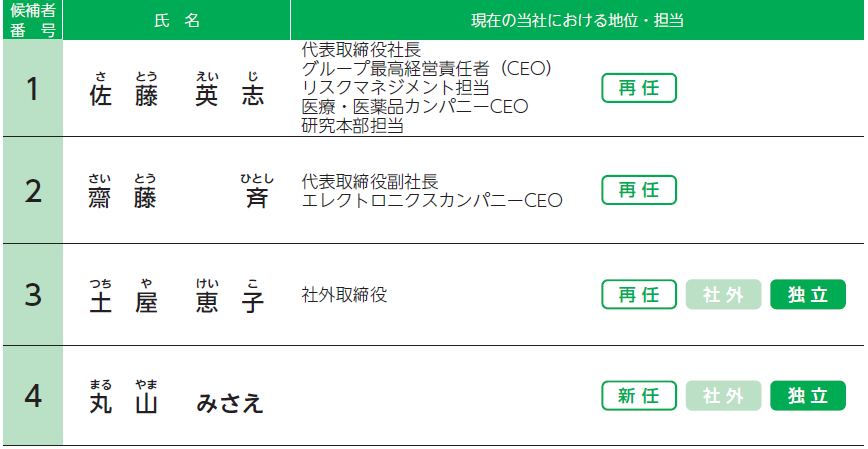Viewport: 868px width, 449px height.
Task: Click the 再任 badge for 齋藤 斉
Action: tap(639, 190)
